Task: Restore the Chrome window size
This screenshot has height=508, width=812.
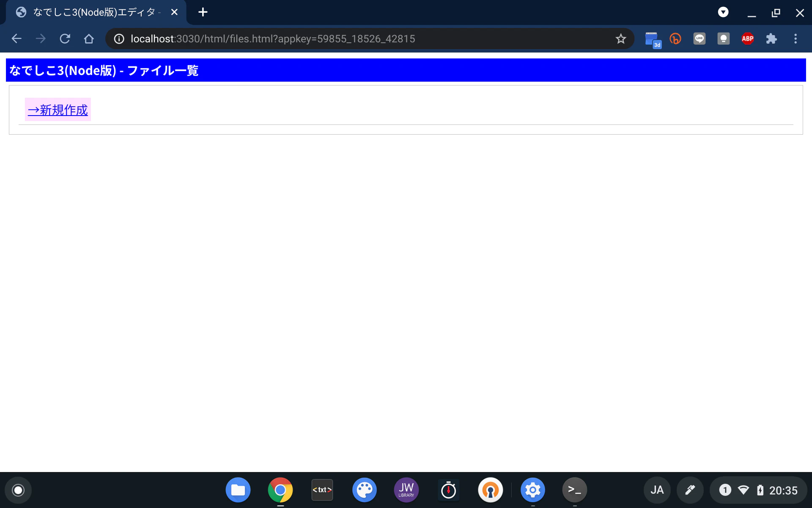Action: pos(776,13)
